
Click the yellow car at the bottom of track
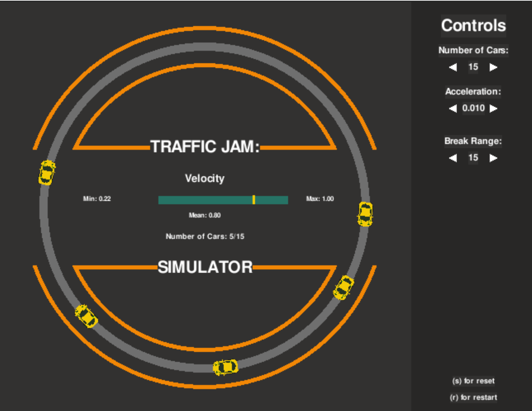(226, 367)
